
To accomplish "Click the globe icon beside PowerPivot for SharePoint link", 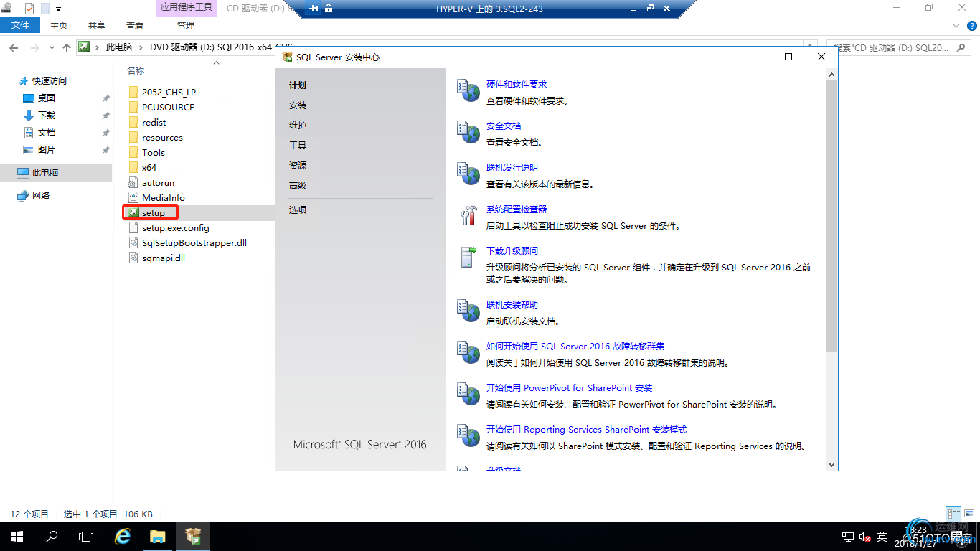I will click(469, 395).
